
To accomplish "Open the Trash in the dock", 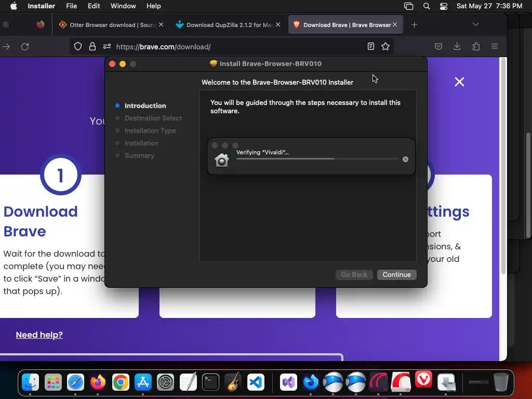I will (501, 382).
